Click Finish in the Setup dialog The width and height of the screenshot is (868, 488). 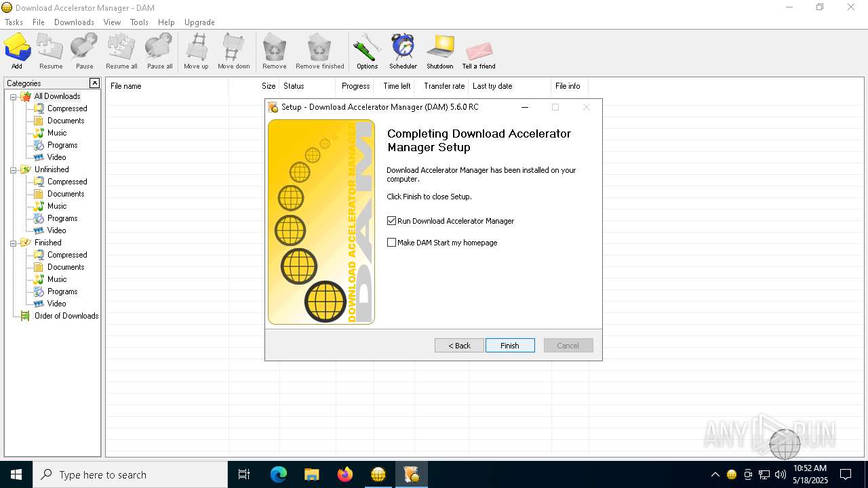click(510, 346)
